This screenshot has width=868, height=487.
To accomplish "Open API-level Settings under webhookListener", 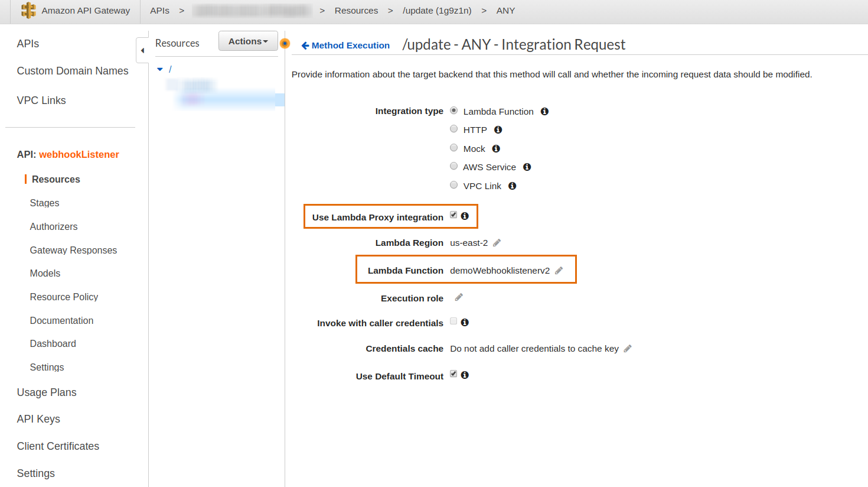I will click(x=47, y=367).
